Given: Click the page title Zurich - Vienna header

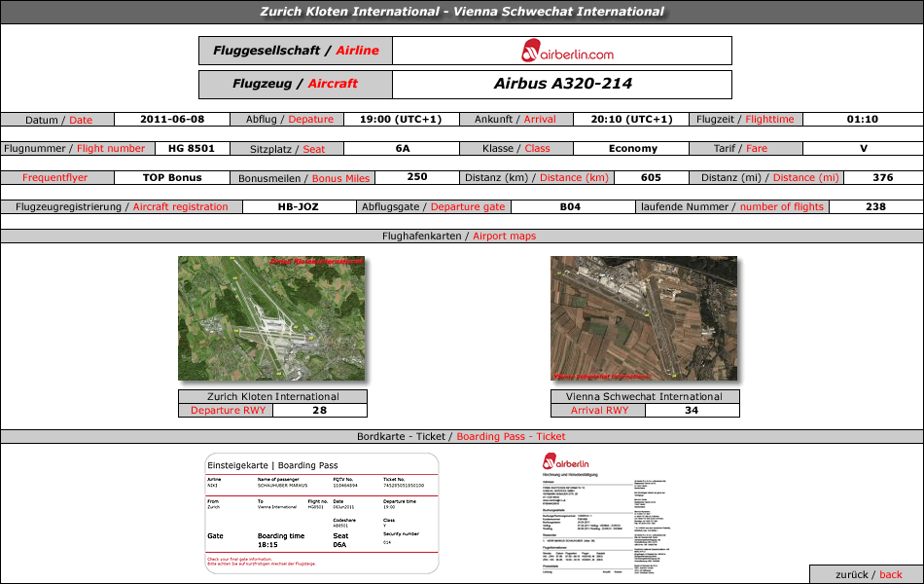Looking at the screenshot, I should (x=462, y=12).
